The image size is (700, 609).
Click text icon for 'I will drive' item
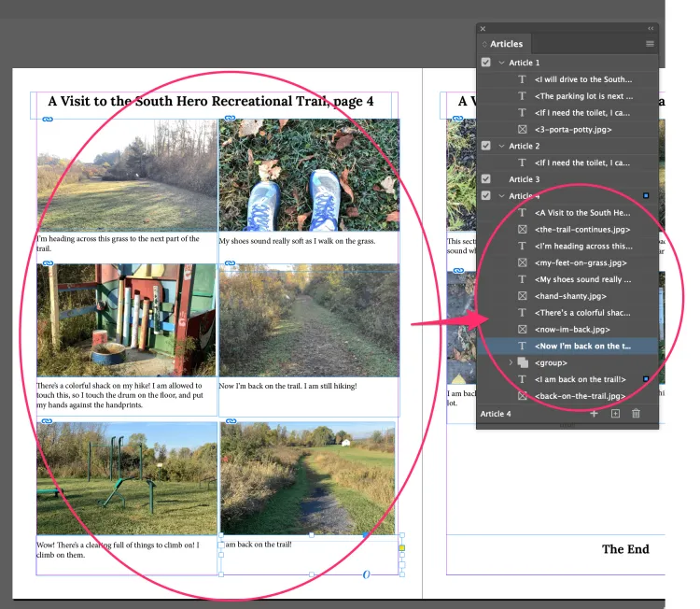coord(523,79)
